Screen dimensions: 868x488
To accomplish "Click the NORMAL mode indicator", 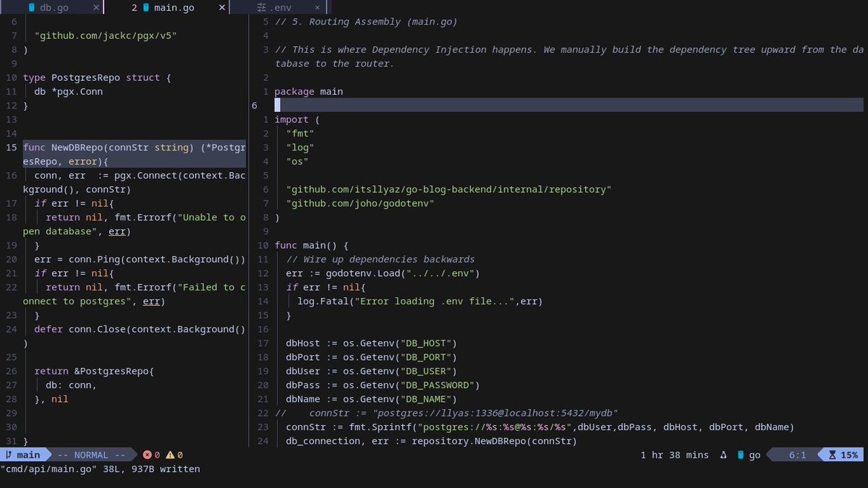I will point(91,455).
